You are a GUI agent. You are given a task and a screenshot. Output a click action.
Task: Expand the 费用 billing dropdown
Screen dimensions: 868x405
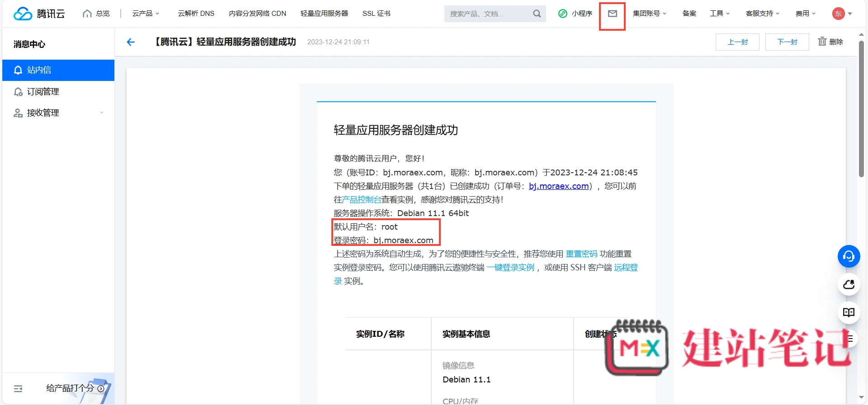[x=806, y=14]
